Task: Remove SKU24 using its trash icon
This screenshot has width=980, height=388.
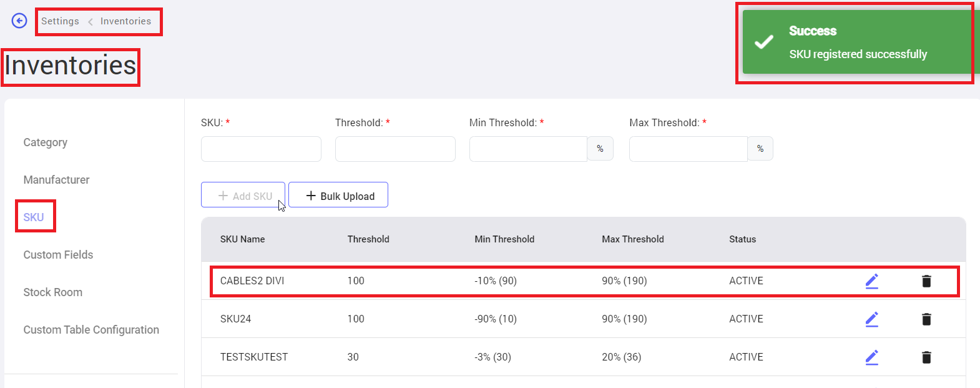Action: click(926, 319)
